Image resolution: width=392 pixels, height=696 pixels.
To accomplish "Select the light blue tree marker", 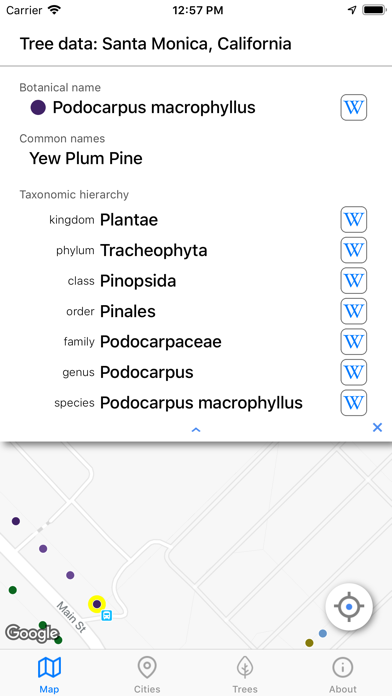I will click(x=323, y=633).
